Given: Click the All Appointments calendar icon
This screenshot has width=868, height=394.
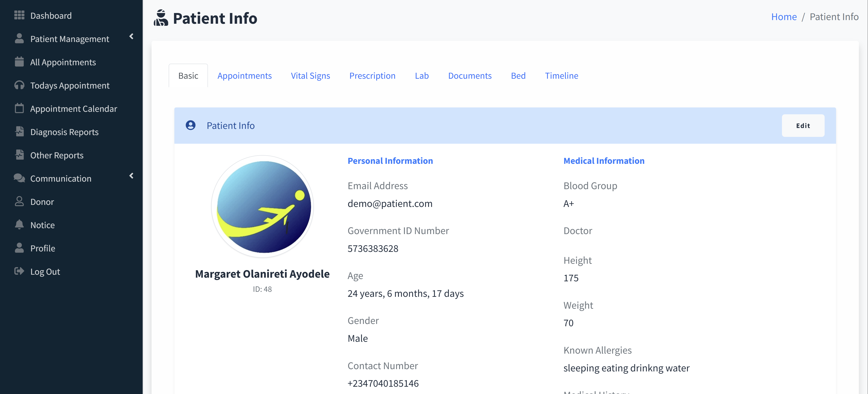Looking at the screenshot, I should click(19, 62).
